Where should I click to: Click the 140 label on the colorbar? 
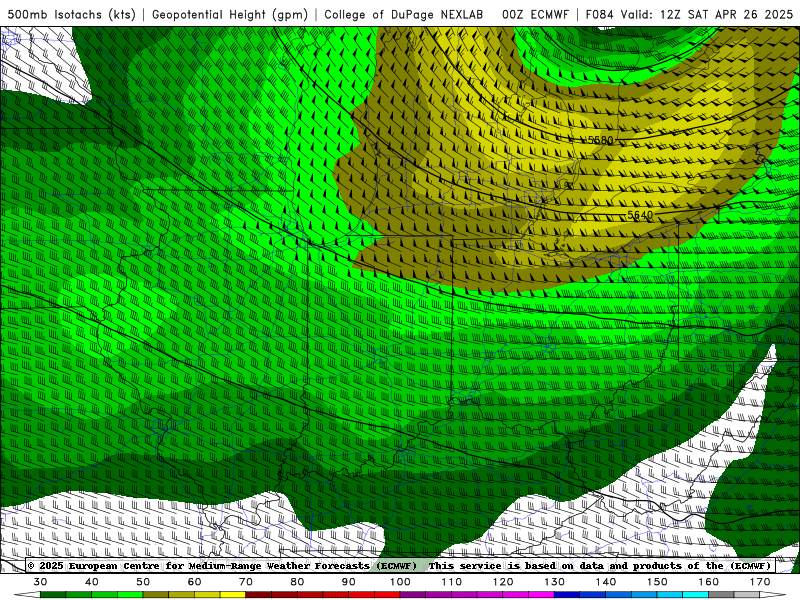coord(606,582)
